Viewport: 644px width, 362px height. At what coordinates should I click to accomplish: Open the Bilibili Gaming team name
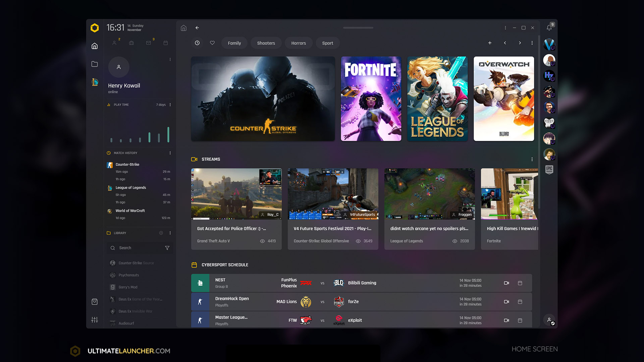(x=362, y=283)
